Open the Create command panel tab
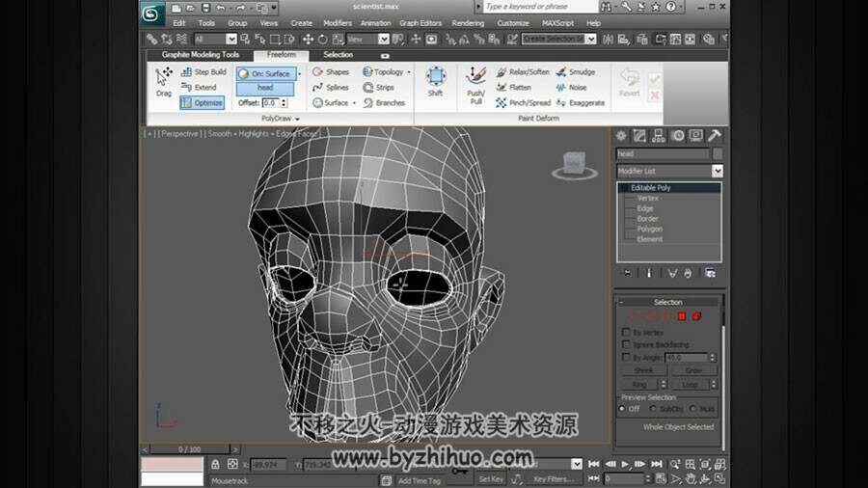Image resolution: width=868 pixels, height=488 pixels. (x=621, y=136)
